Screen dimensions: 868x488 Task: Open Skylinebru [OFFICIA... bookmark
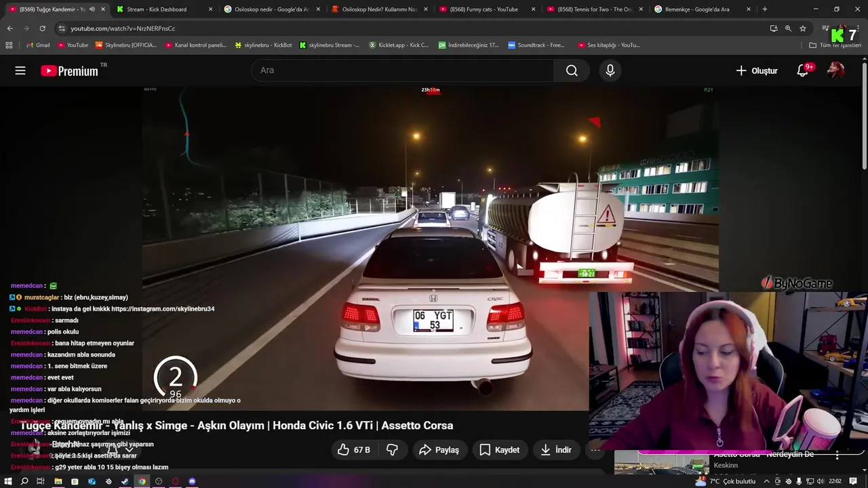126,45
